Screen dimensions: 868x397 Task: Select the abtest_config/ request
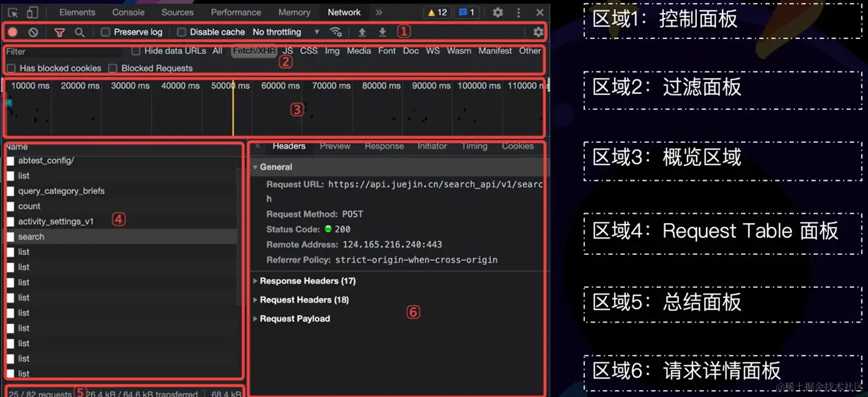(x=46, y=160)
